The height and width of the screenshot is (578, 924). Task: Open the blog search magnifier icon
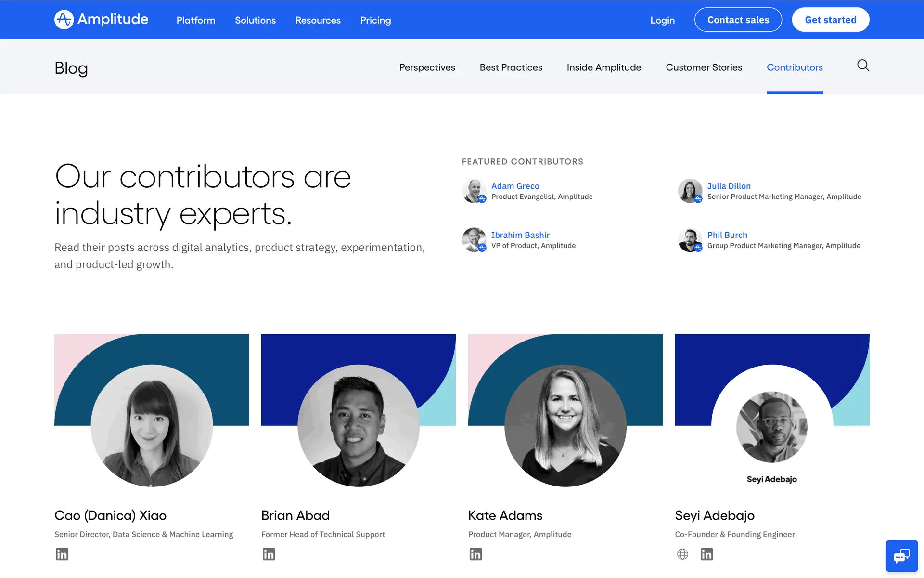coord(863,66)
